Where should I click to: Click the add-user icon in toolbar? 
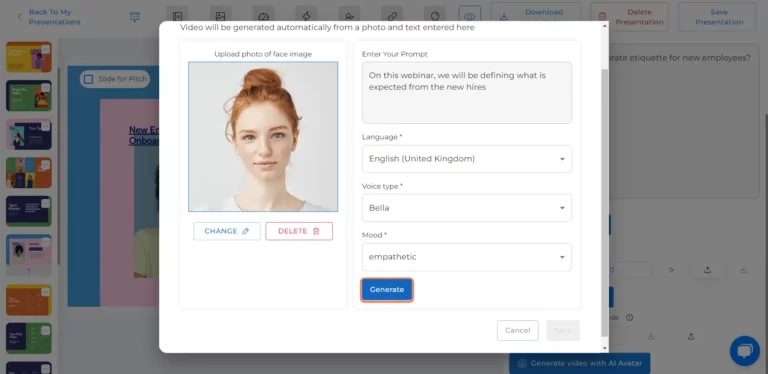click(x=349, y=16)
